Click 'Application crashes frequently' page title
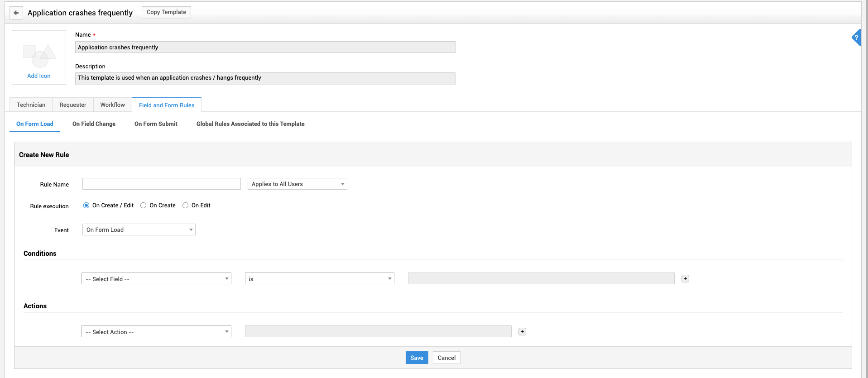868x378 pixels. (x=80, y=13)
